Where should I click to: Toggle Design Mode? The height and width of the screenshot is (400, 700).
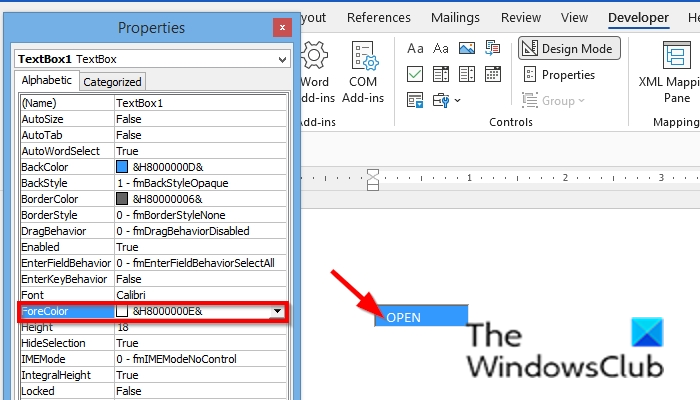(569, 48)
